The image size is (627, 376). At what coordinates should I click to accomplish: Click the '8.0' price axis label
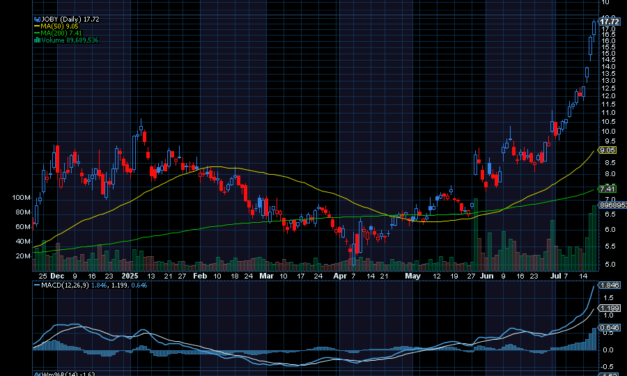pos(610,174)
